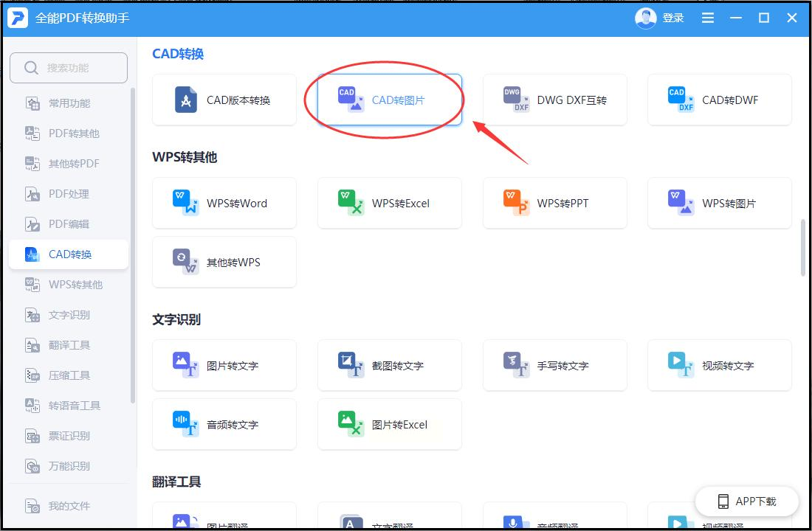812x531 pixels.
Task: Select 常用功能 in the sidebar
Action: [x=69, y=103]
